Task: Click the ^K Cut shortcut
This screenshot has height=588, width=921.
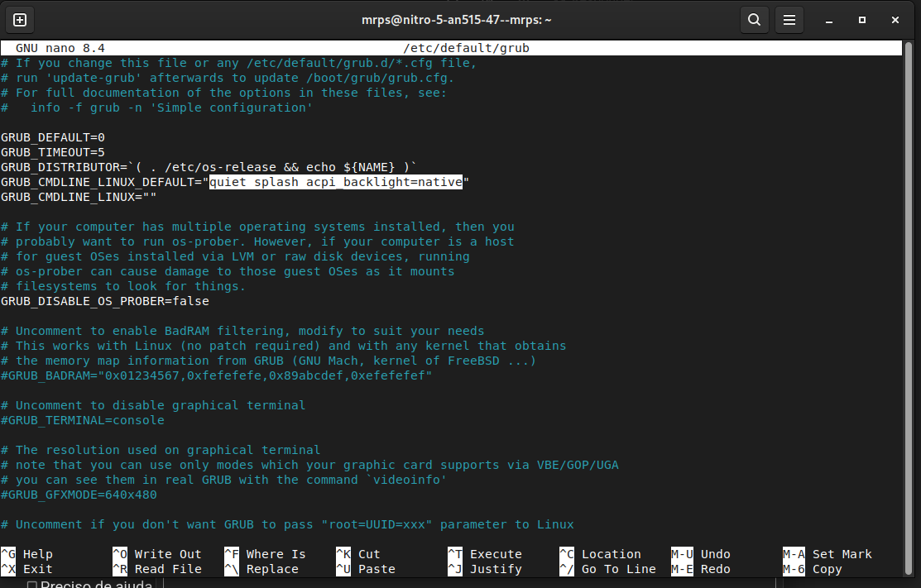Action: tap(358, 554)
